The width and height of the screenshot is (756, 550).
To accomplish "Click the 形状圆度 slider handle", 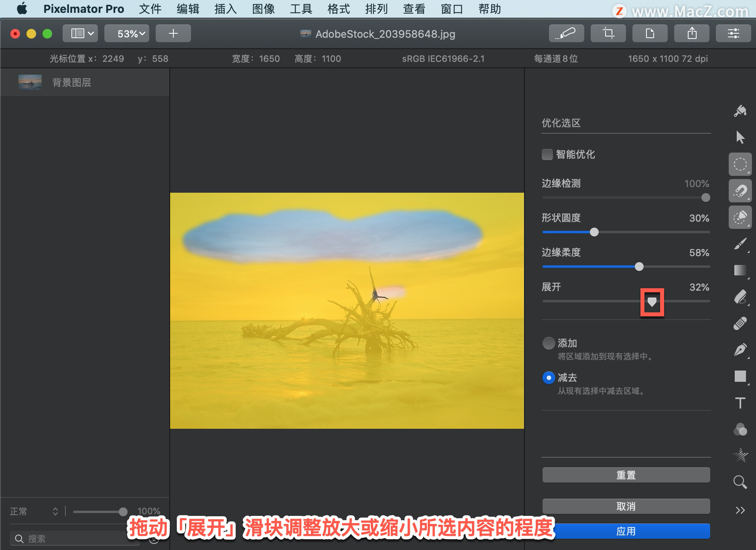I will coord(594,232).
